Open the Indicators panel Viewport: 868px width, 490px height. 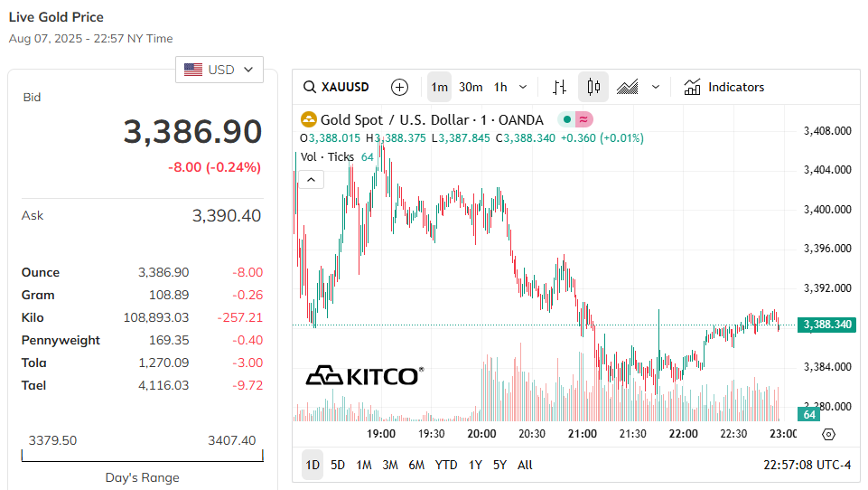pos(724,87)
